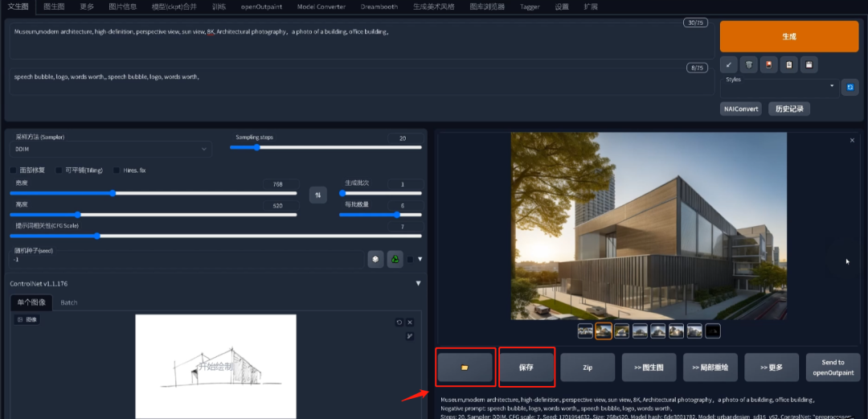
Task: Click the floppy icon to save the style
Action: tap(809, 65)
